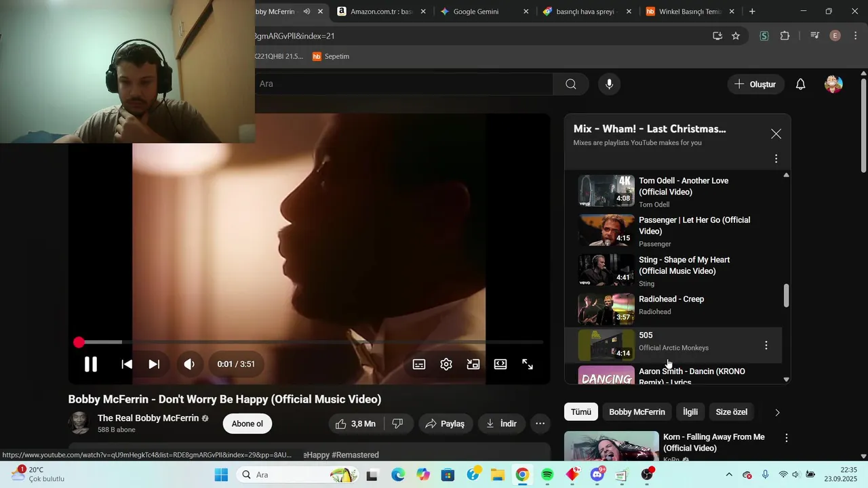Mute the Bobby McFerrin tab audio icon

coord(307,12)
